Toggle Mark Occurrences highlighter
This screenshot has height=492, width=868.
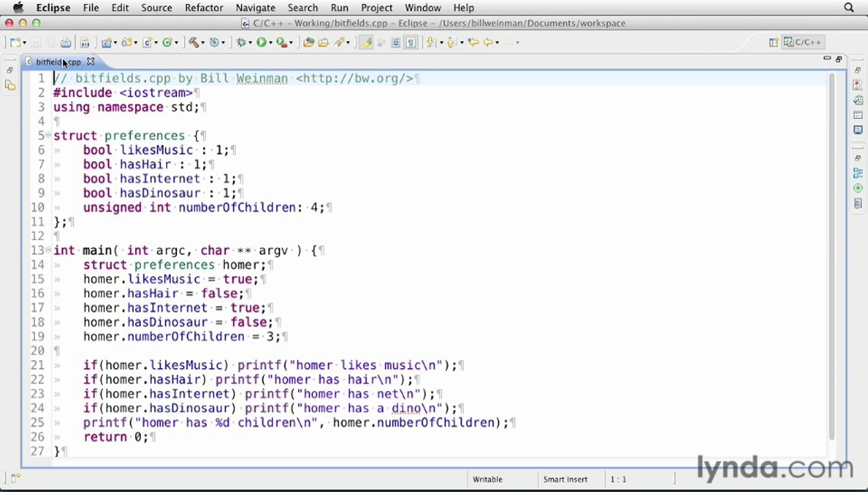[x=366, y=42]
